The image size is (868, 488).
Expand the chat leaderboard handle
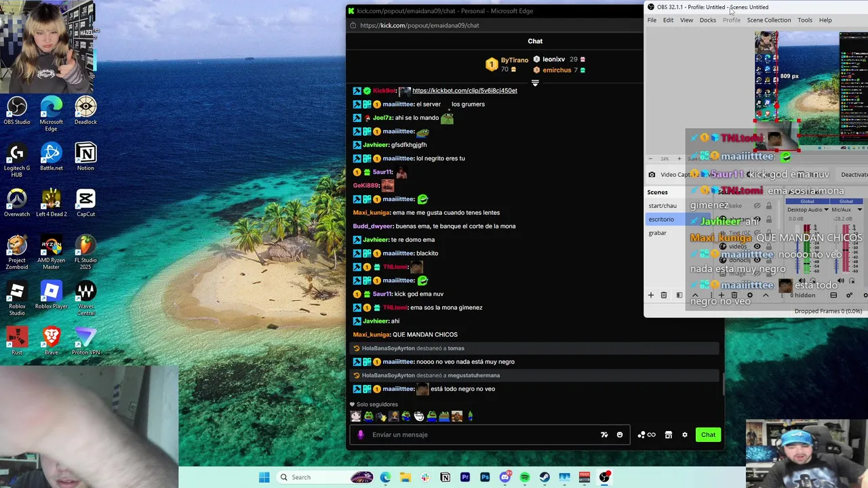535,83
